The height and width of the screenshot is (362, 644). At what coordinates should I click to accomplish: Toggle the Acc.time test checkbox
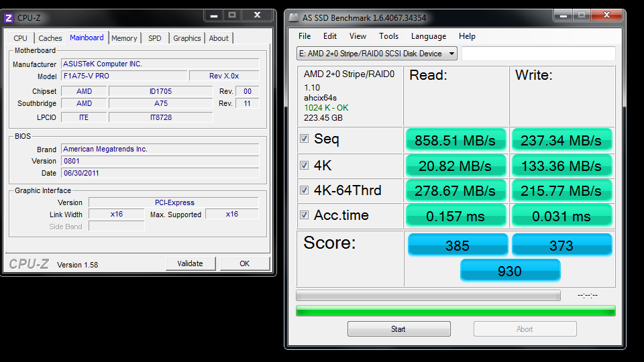304,215
